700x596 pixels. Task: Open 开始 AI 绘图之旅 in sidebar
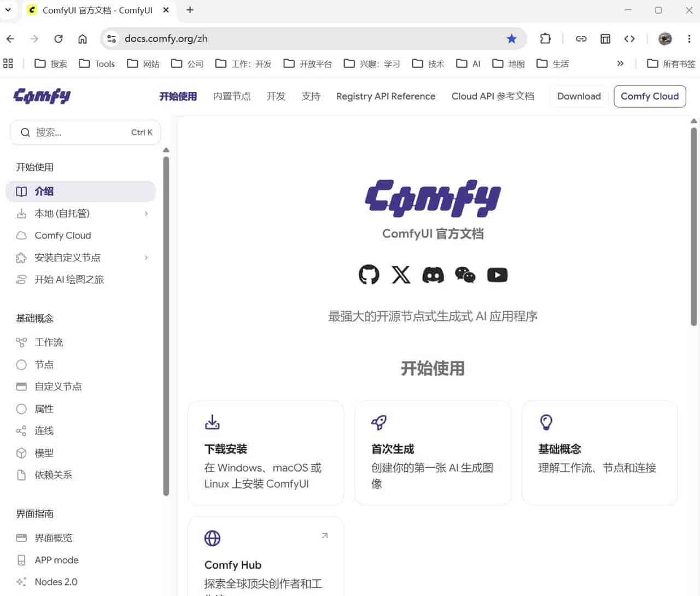pos(80,279)
